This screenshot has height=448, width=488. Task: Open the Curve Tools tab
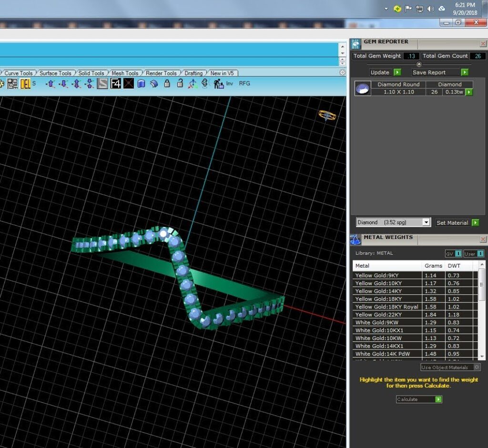point(19,73)
